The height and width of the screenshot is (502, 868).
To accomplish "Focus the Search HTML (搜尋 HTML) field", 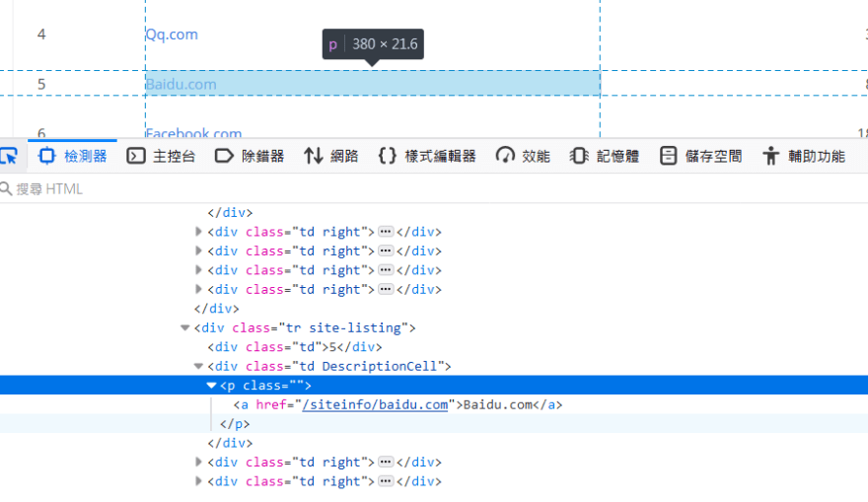I will [x=434, y=188].
